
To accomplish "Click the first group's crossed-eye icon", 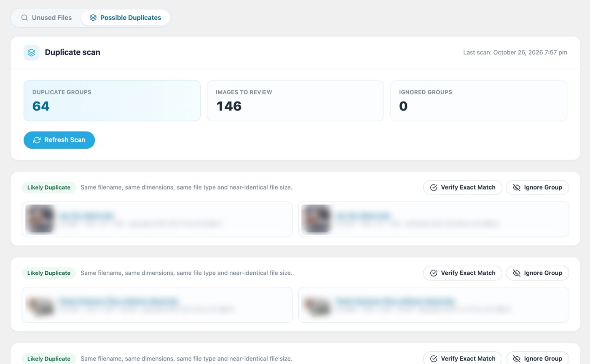I will (x=517, y=187).
